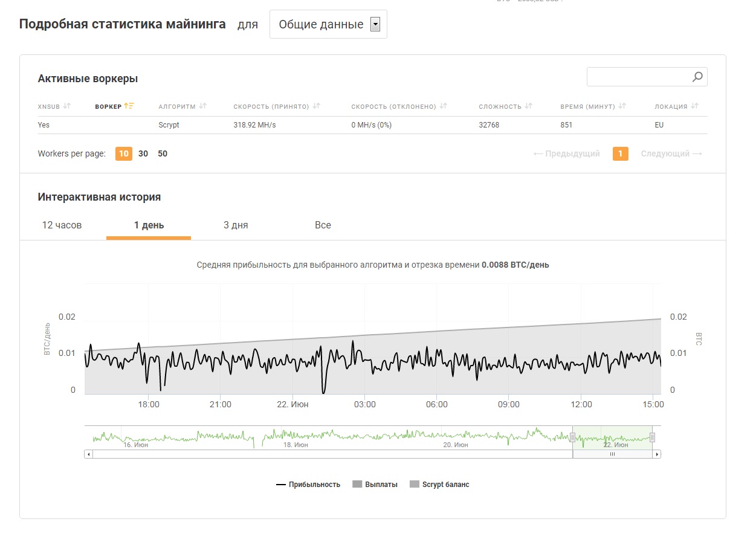Click the Scrypt algorithm cell

point(169,125)
